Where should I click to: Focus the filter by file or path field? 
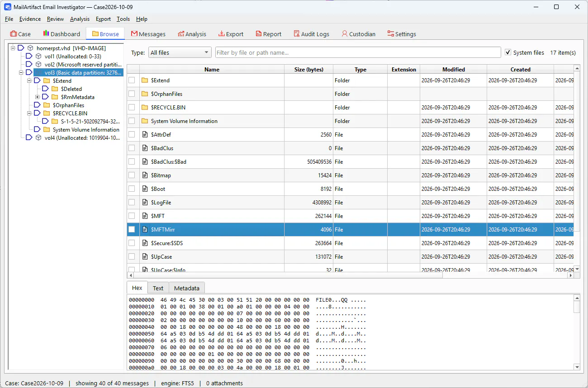[x=358, y=52]
